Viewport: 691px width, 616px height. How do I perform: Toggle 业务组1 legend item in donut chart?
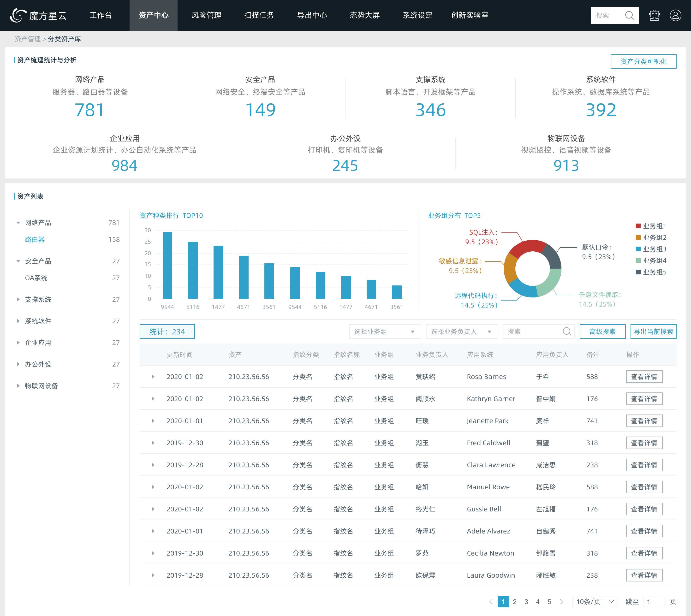point(650,226)
